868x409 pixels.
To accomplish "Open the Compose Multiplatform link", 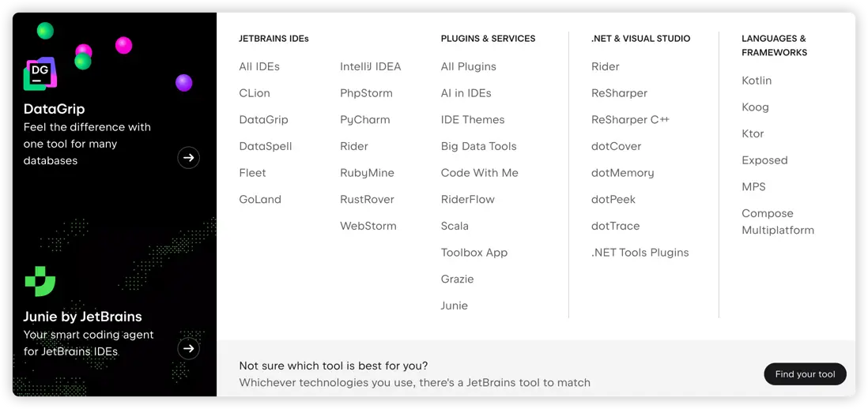I will pos(777,222).
